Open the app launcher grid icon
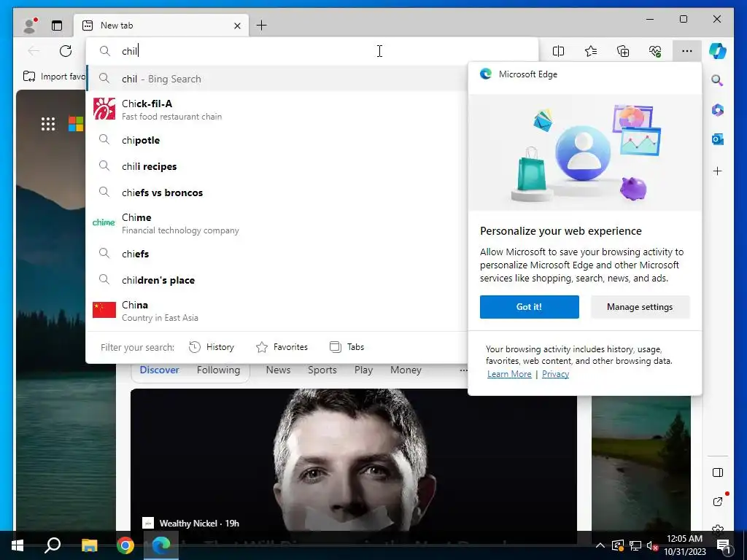Screen dimensions: 747x560 pos(48,124)
